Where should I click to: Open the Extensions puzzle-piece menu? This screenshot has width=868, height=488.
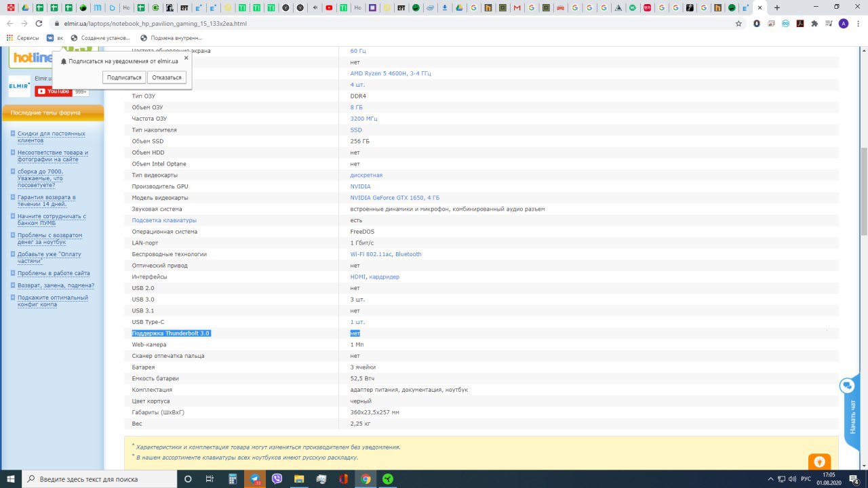tap(814, 23)
